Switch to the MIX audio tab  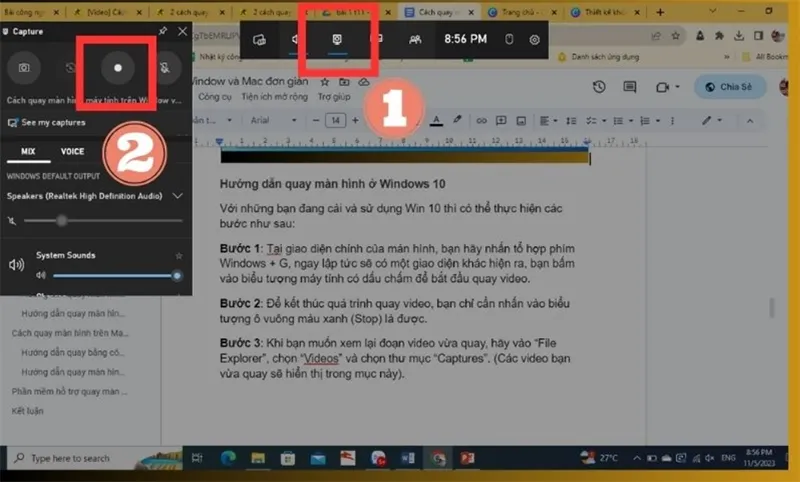28,151
